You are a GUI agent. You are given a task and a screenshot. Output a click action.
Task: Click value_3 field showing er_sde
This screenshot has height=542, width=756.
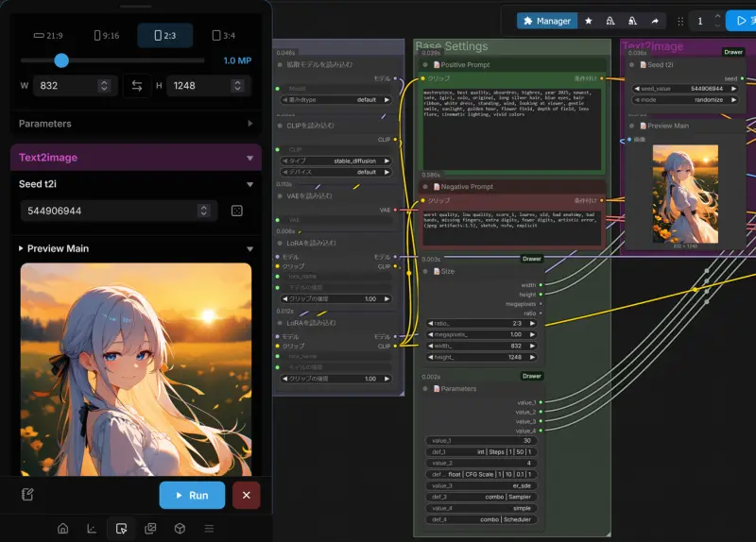coord(481,486)
